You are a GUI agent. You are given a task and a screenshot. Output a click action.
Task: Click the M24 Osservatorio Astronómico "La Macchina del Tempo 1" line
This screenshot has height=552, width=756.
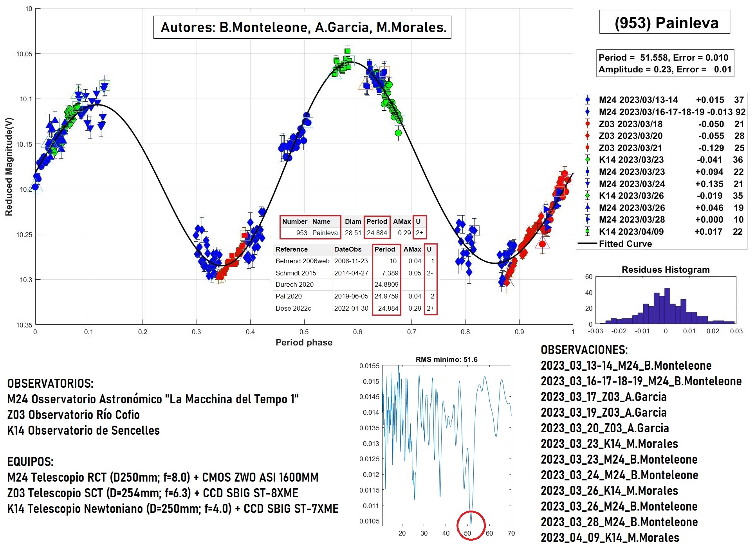click(153, 399)
